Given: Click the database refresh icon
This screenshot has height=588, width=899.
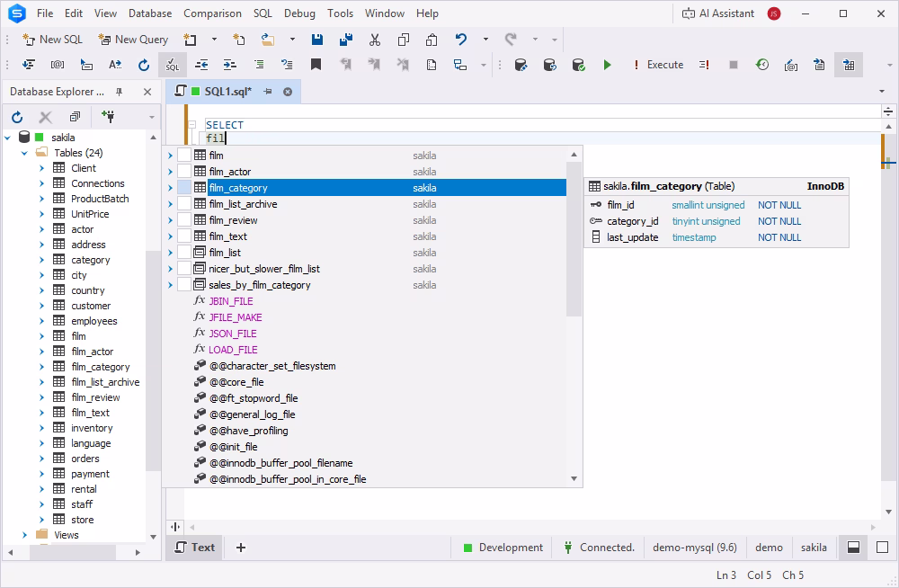Looking at the screenshot, I should [549, 65].
